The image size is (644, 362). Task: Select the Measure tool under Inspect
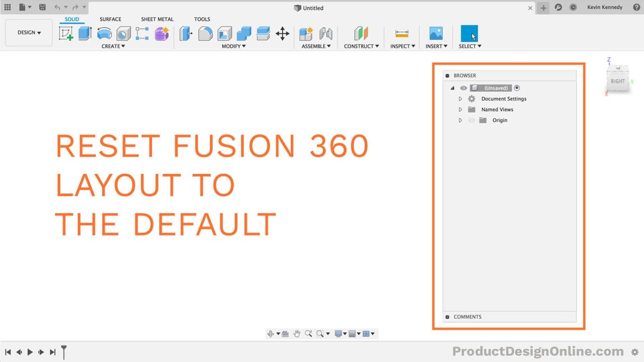(x=401, y=33)
